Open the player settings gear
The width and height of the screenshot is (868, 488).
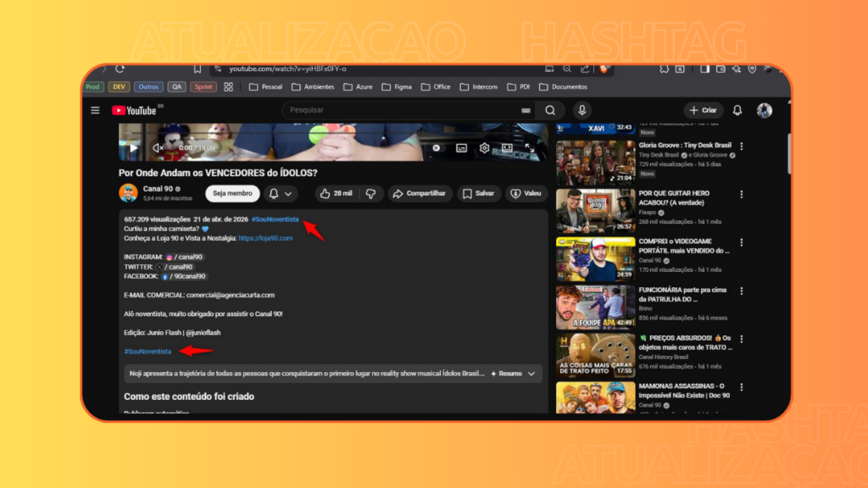click(x=484, y=148)
